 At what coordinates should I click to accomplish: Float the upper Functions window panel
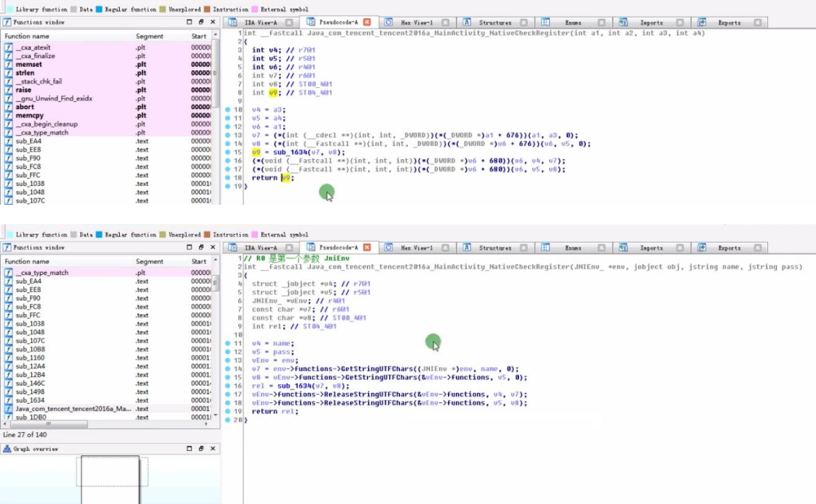(x=201, y=22)
